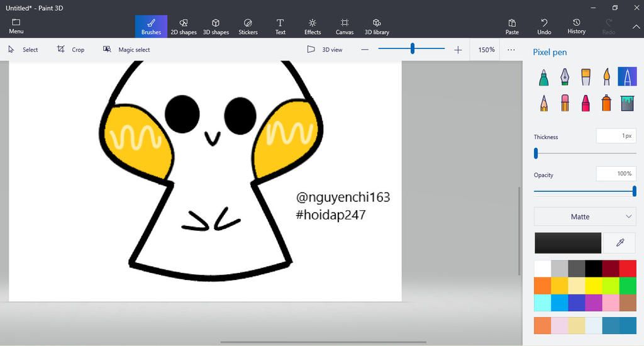Open the Stickers tab
Viewport: 644px width, 346px height.
point(248,26)
